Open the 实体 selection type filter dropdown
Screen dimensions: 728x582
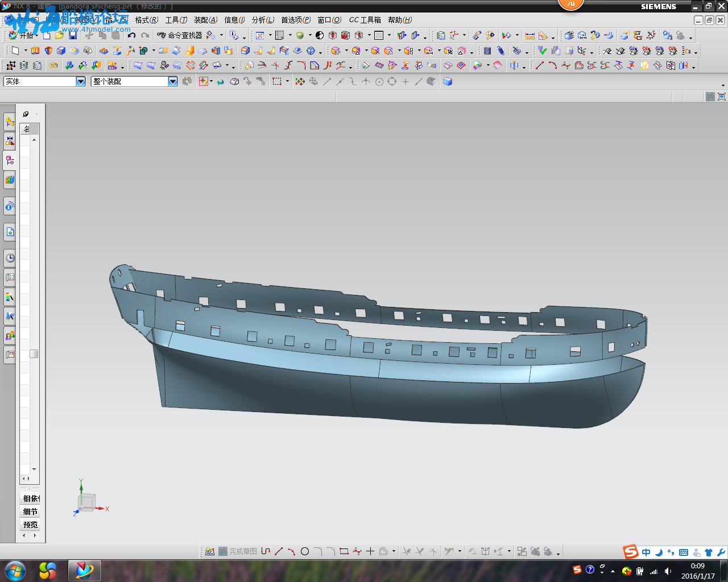pos(81,81)
